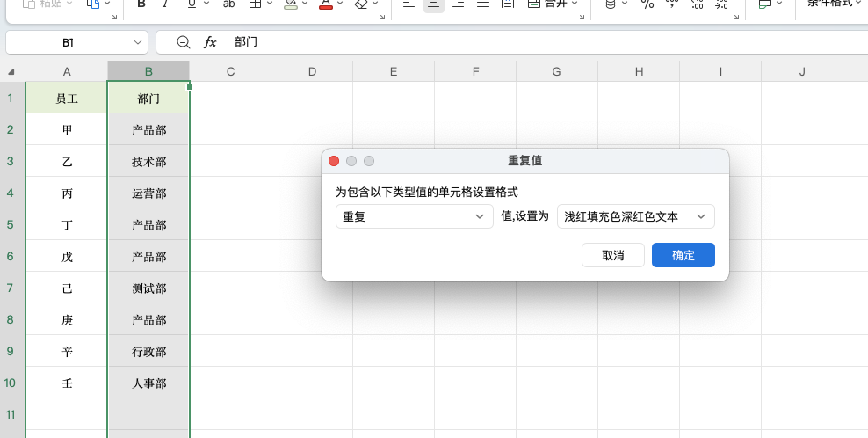The width and height of the screenshot is (868, 438).
Task: Apply underline formatting
Action: (192, 4)
